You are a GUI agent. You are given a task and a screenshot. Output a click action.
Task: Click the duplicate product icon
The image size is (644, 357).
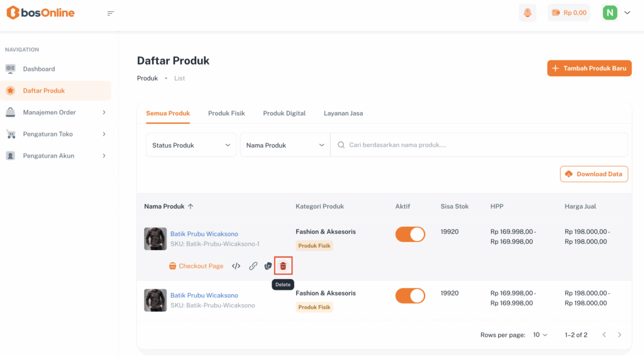coord(268,266)
